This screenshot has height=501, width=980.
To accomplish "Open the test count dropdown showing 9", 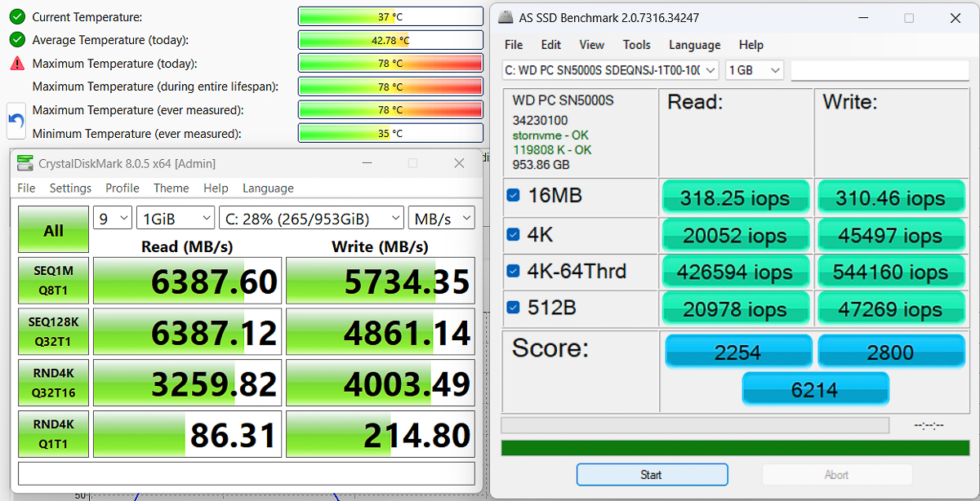I will 112,217.
